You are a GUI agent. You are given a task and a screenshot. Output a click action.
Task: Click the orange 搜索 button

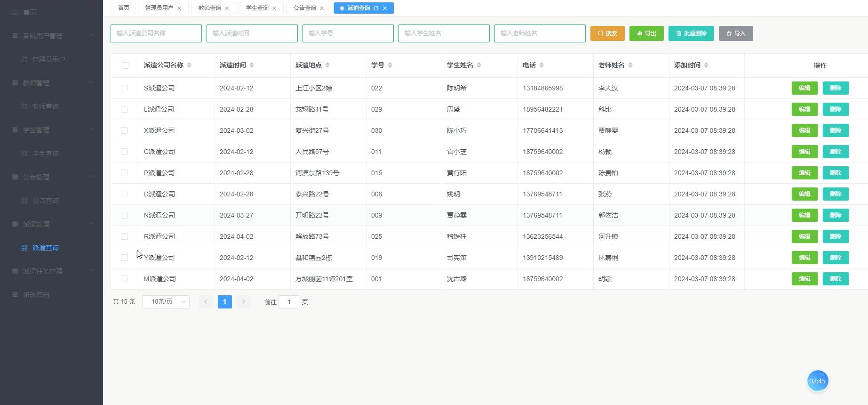coord(607,33)
